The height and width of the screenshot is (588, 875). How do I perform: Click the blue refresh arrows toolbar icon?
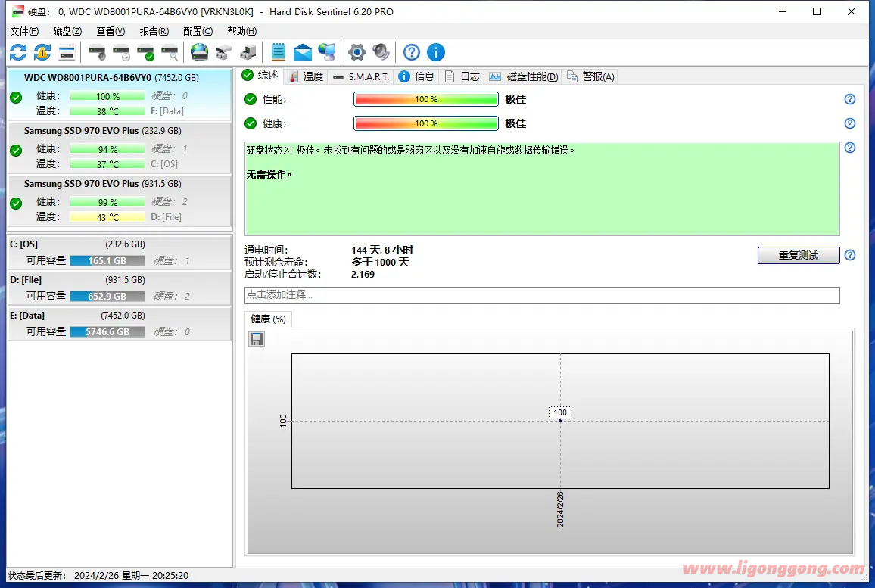(x=18, y=52)
